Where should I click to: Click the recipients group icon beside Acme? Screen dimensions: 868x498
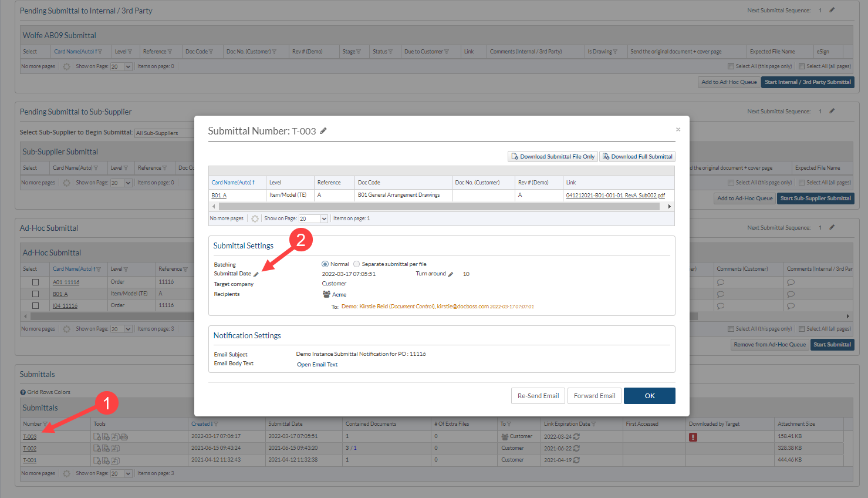326,294
